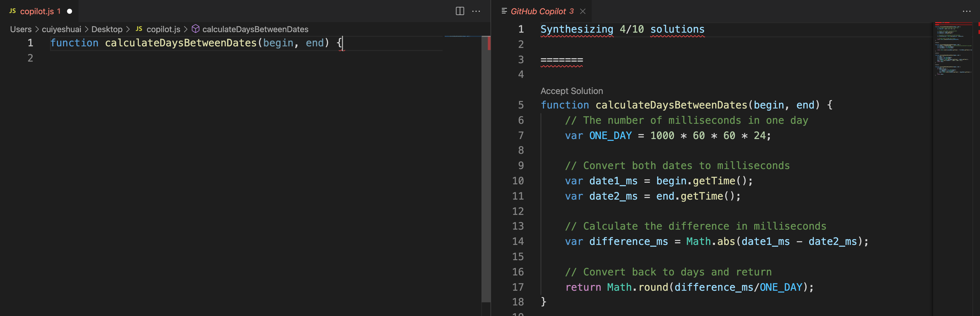Viewport: 980px width, 316px height.
Task: Click the GitHub Copilot tab file icon
Action: tap(504, 11)
